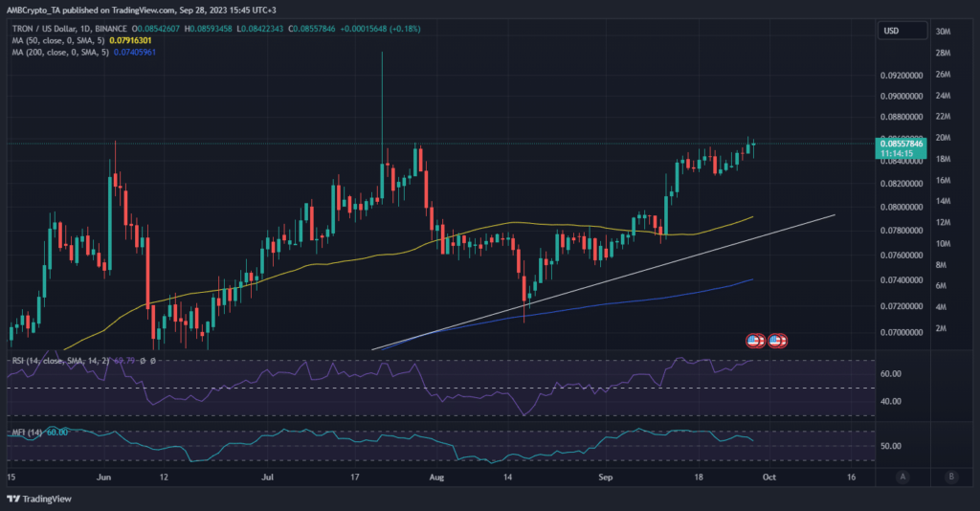The width and height of the screenshot is (980, 511).
Task: Click the right US flag economic event icon
Action: pyautogui.click(x=777, y=341)
